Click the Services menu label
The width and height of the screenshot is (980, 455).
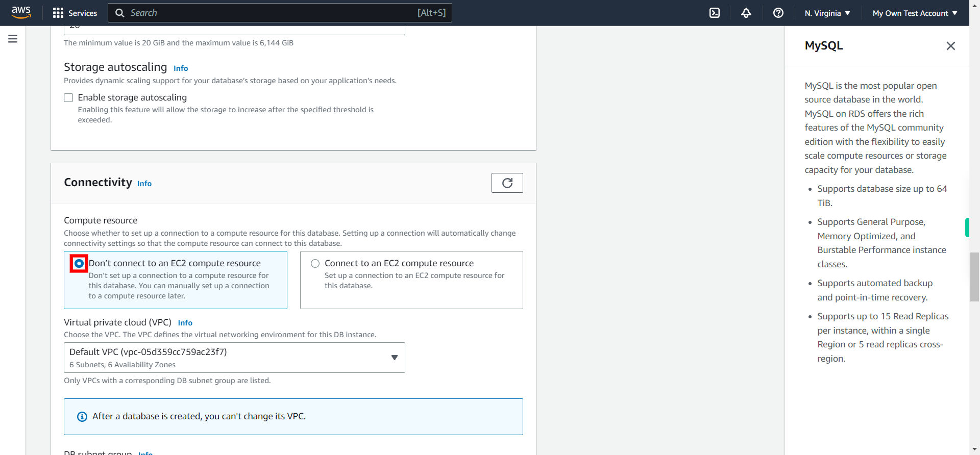click(83, 13)
